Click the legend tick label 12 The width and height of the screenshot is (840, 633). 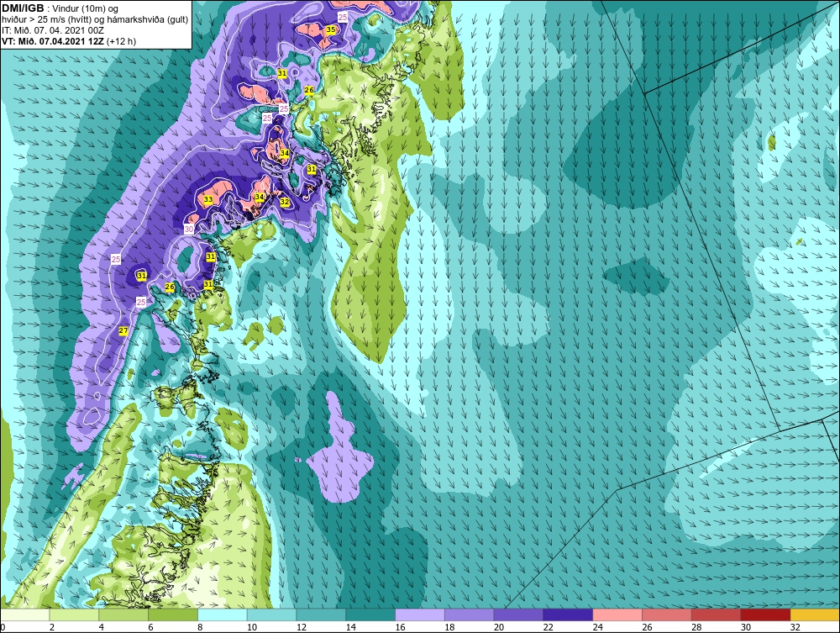click(301, 627)
